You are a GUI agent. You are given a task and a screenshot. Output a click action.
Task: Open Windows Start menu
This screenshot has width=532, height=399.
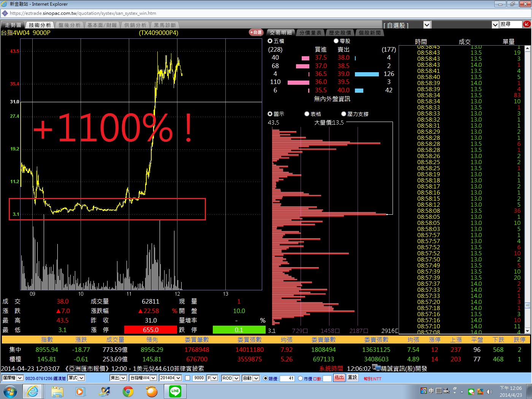click(9, 391)
